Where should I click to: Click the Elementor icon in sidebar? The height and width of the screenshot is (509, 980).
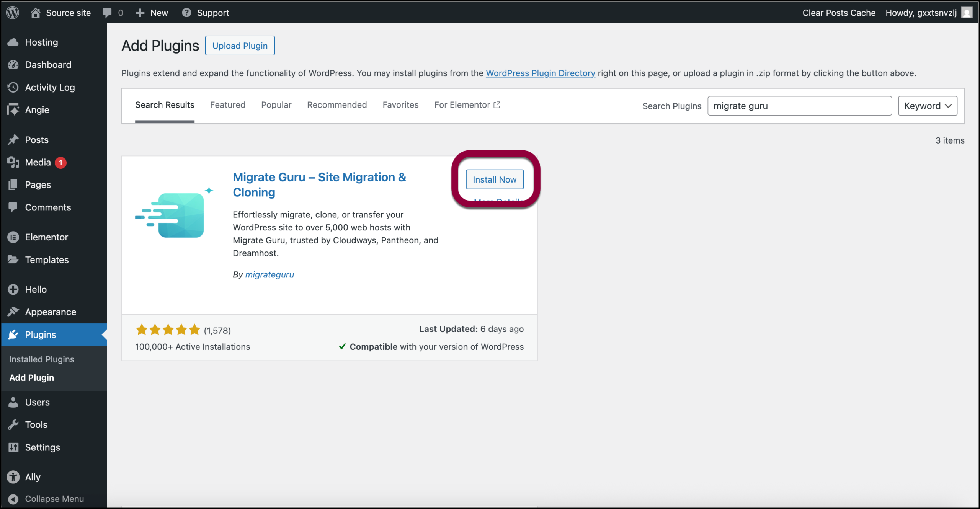click(x=13, y=237)
